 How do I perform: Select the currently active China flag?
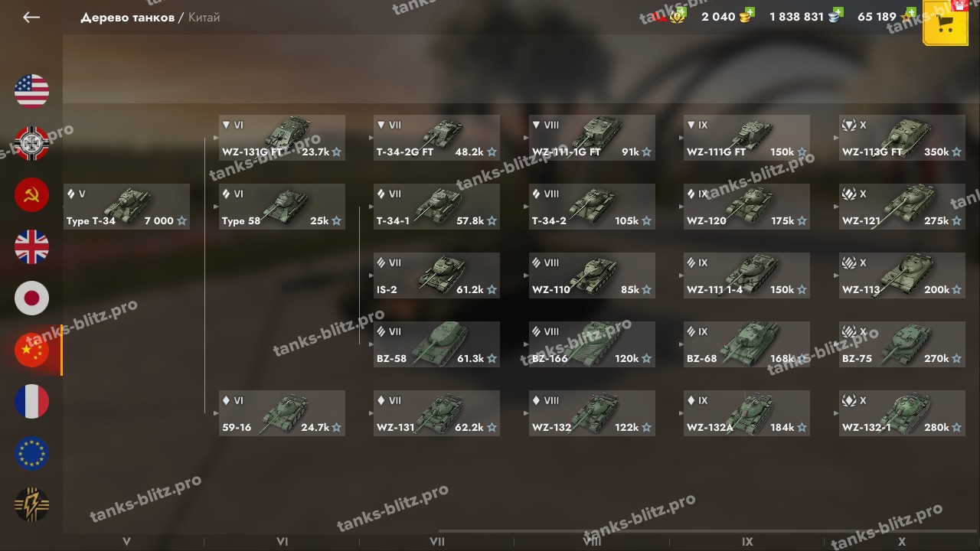click(x=31, y=350)
